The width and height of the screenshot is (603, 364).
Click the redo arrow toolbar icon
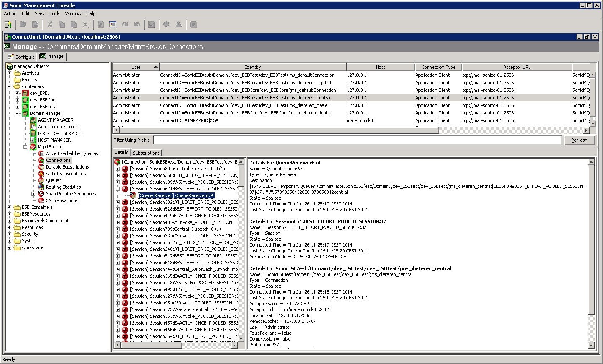[x=125, y=25]
